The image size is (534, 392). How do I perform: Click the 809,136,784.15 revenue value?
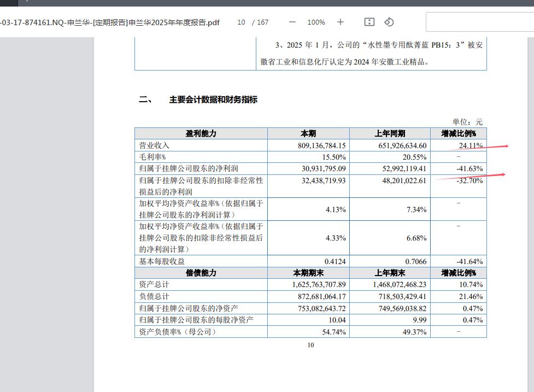pyautogui.click(x=321, y=146)
